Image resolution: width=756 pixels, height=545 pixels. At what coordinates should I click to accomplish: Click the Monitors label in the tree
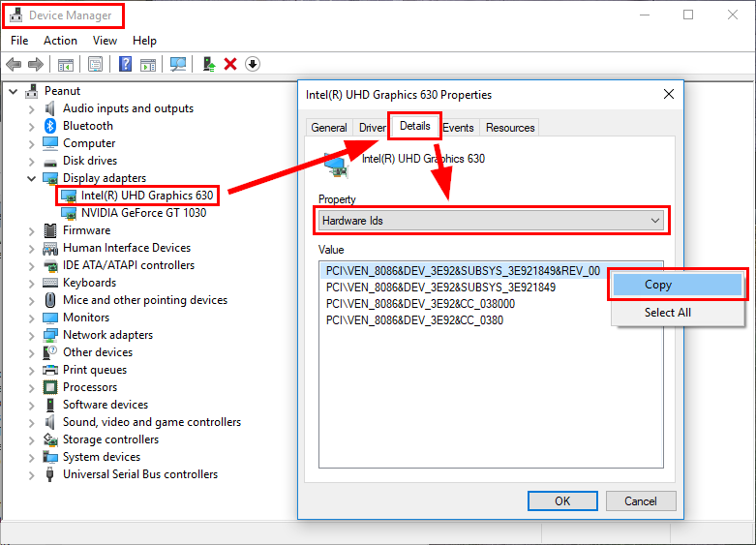point(86,318)
